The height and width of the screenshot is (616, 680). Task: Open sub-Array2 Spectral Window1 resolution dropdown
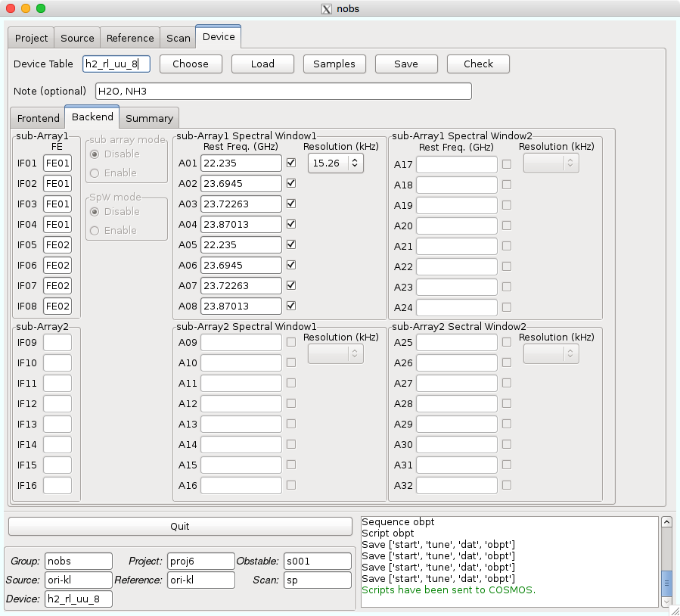click(x=336, y=354)
